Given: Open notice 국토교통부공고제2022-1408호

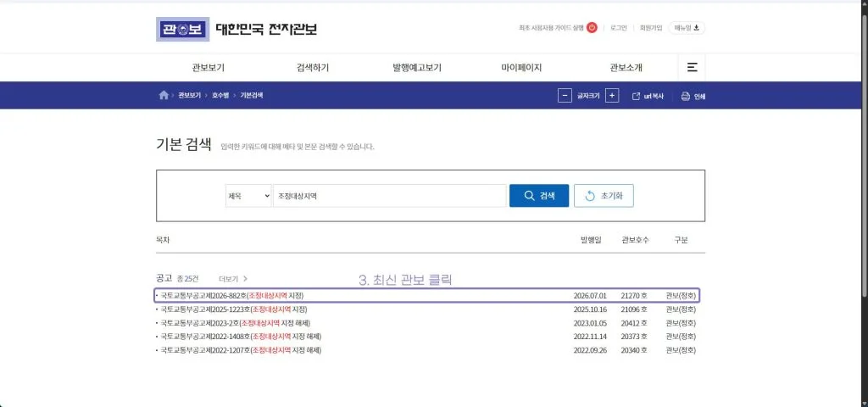Looking at the screenshot, I should click(241, 336).
